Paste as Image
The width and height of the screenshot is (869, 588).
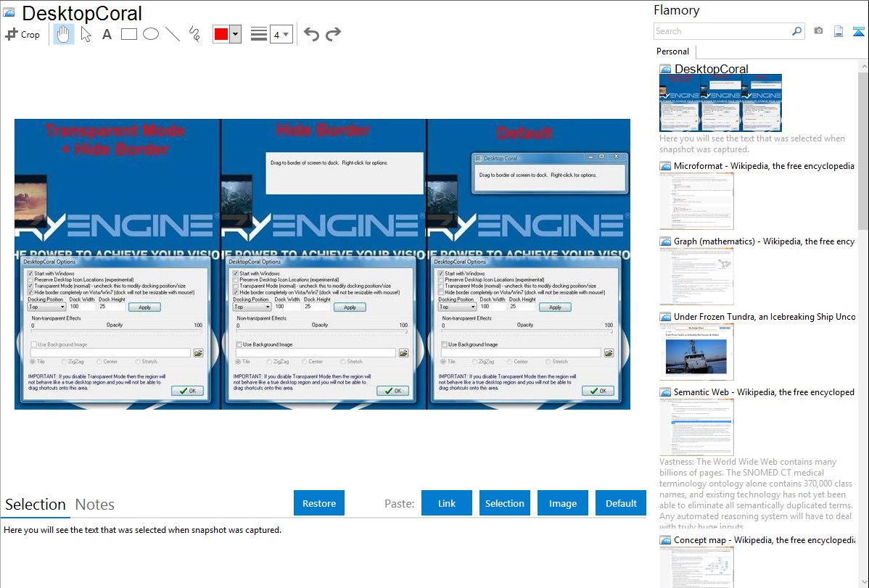(562, 503)
